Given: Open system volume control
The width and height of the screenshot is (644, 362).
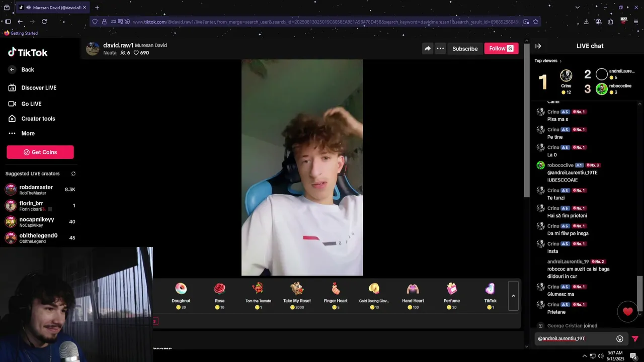Looking at the screenshot, I should pos(601,356).
